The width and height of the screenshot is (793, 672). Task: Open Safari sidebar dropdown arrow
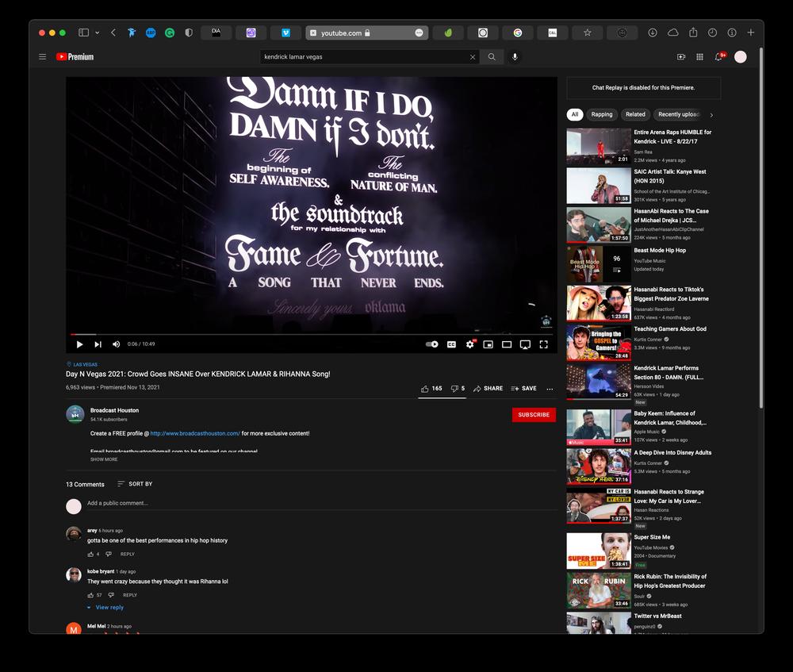coord(97,33)
